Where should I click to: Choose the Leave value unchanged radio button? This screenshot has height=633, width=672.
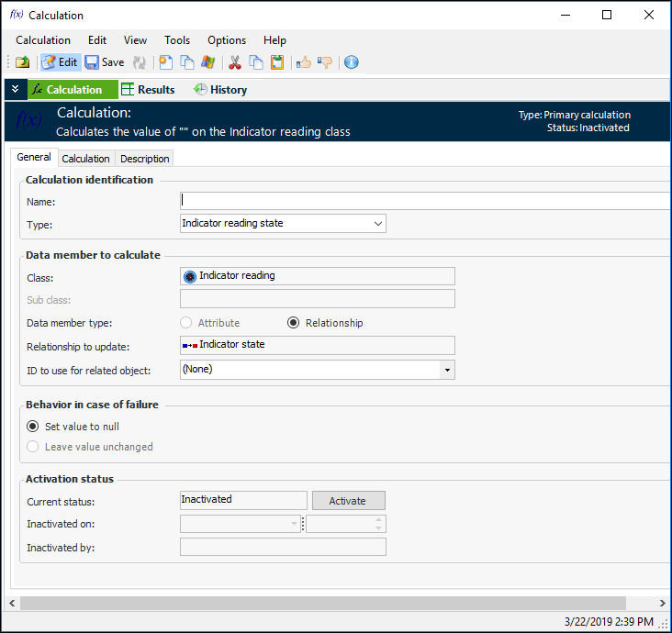33,447
